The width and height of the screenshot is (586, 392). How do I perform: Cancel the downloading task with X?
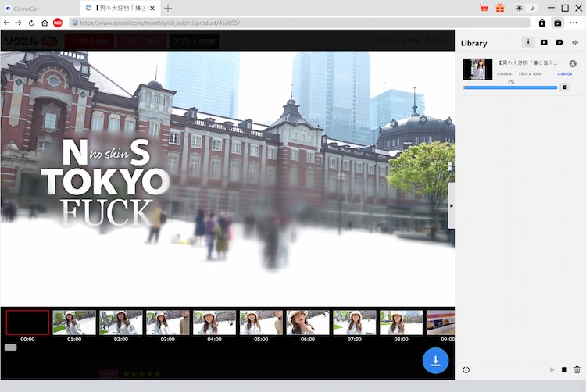point(573,63)
